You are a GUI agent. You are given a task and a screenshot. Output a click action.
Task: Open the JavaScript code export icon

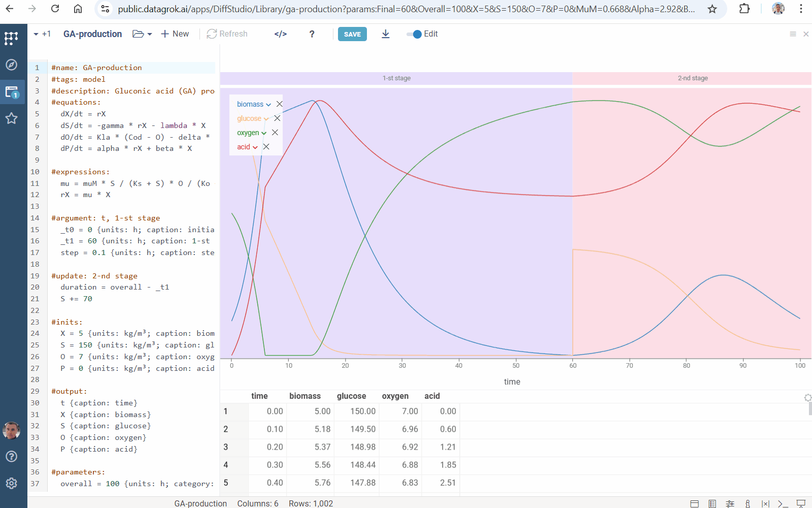(x=281, y=34)
